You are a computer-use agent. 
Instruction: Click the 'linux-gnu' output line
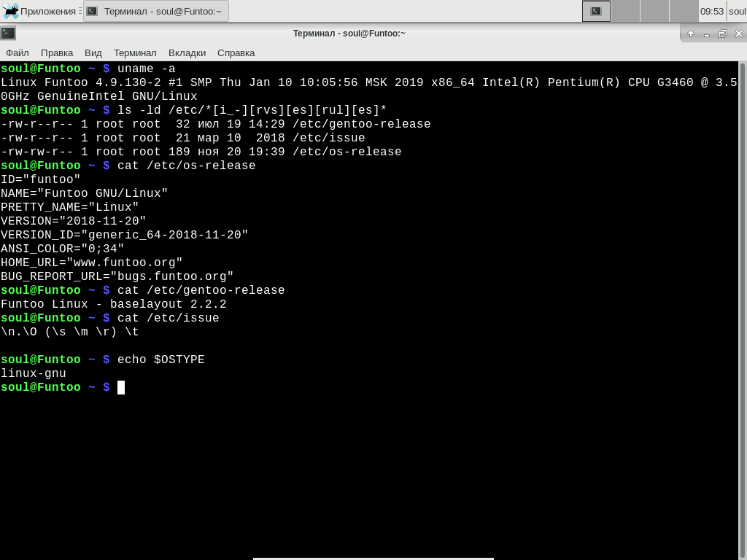click(x=34, y=373)
